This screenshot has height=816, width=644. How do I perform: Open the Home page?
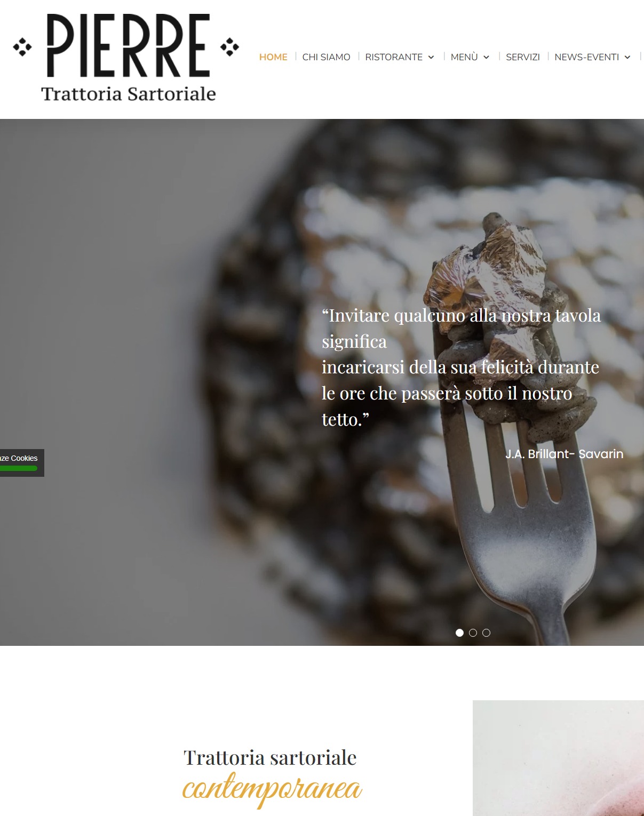point(273,57)
